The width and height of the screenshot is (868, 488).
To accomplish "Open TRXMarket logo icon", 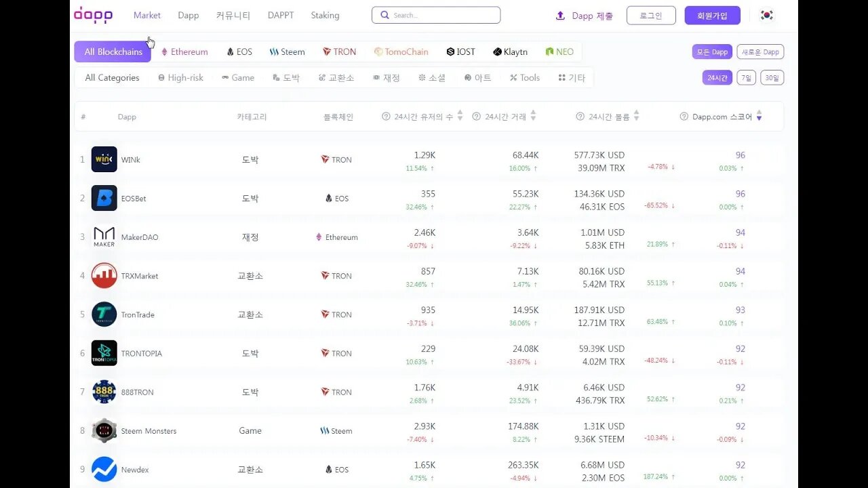I will coord(104,275).
